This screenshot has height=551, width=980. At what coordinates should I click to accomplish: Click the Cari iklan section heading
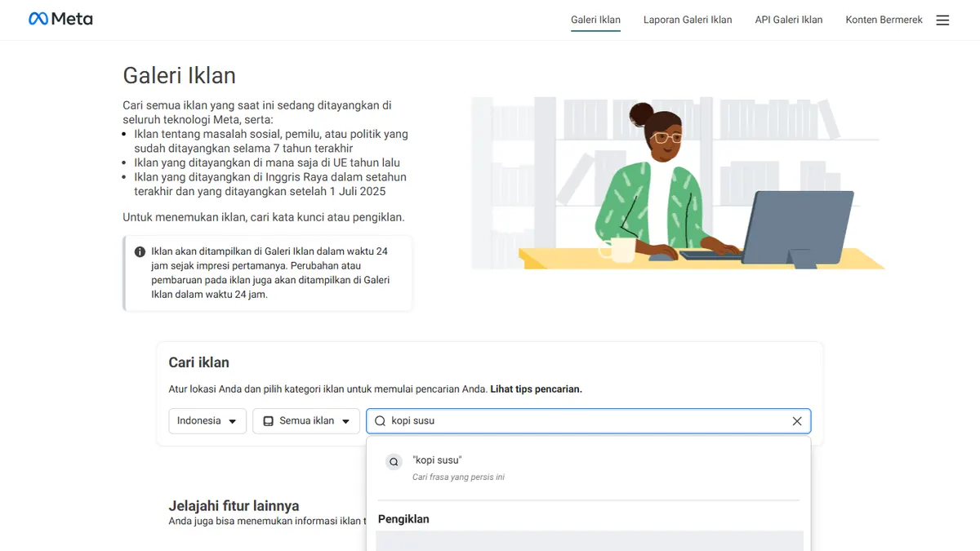(x=198, y=362)
